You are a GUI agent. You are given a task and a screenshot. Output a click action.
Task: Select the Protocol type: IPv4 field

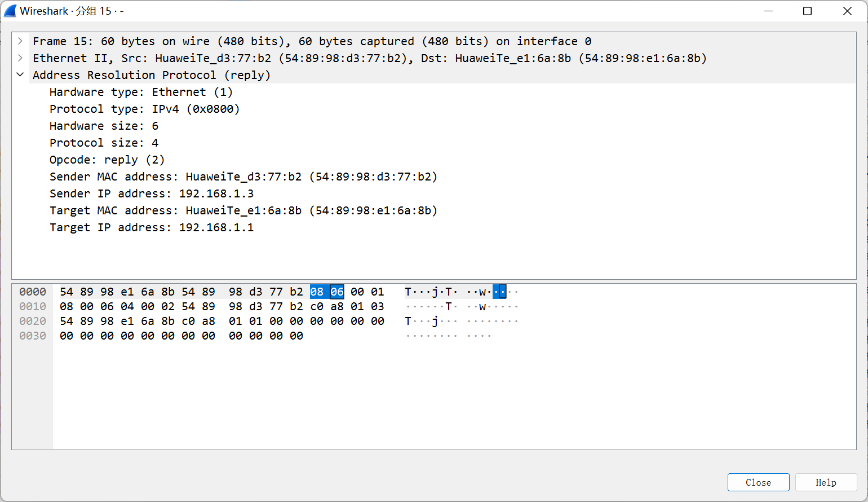(144, 108)
